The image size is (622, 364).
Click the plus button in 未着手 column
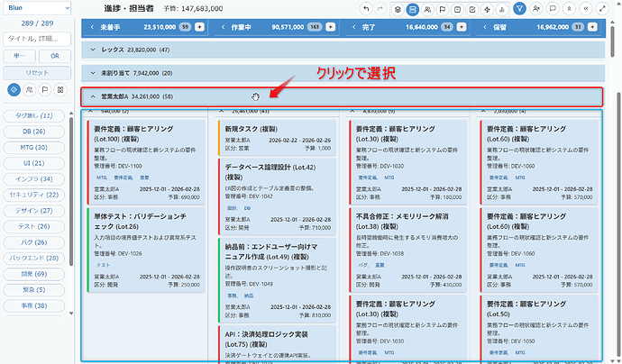197,28
